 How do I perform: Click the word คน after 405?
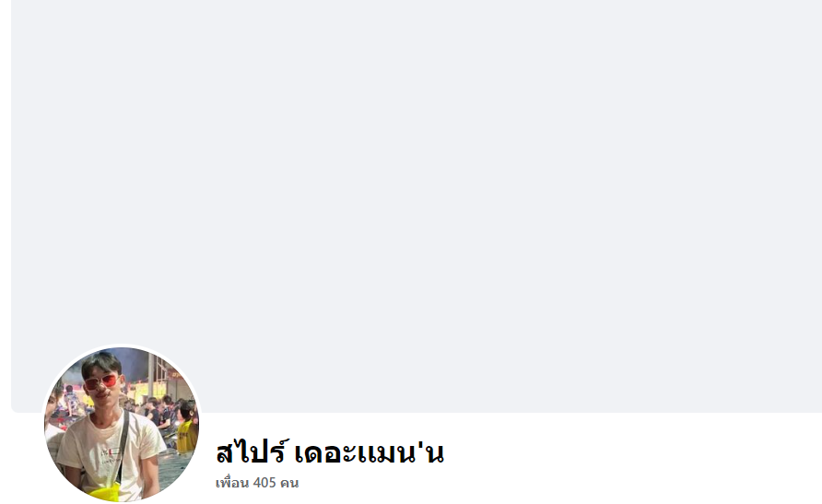tap(289, 483)
